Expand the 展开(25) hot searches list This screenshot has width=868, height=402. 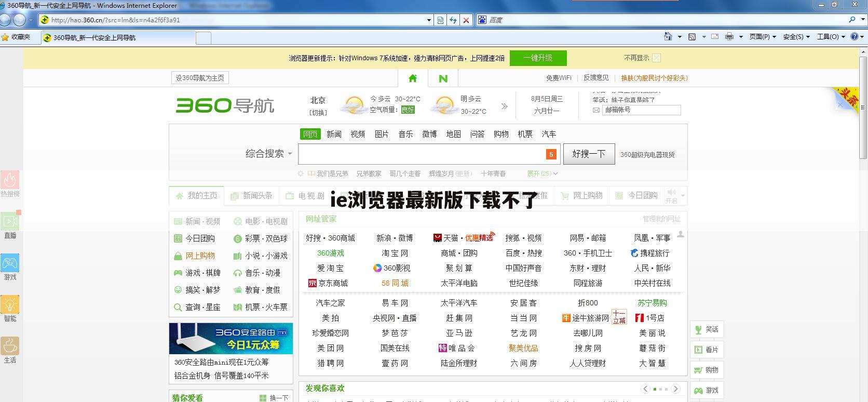click(x=542, y=173)
